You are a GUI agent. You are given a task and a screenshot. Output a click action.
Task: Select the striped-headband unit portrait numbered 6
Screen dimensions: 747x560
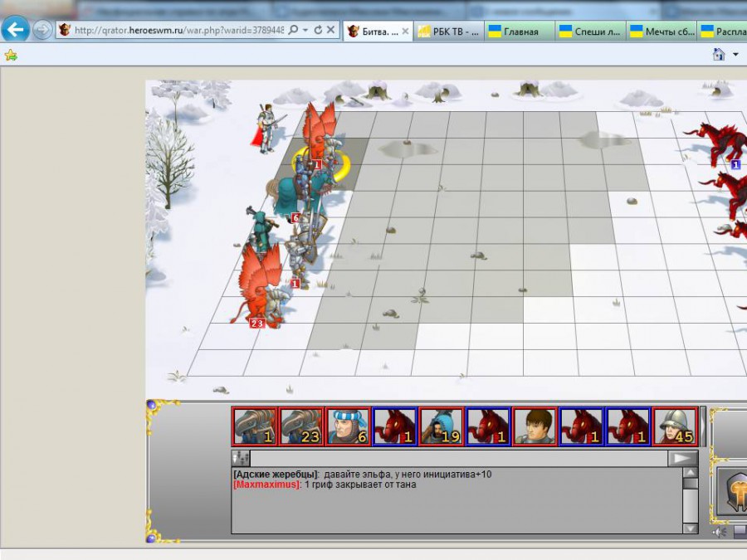(x=349, y=426)
